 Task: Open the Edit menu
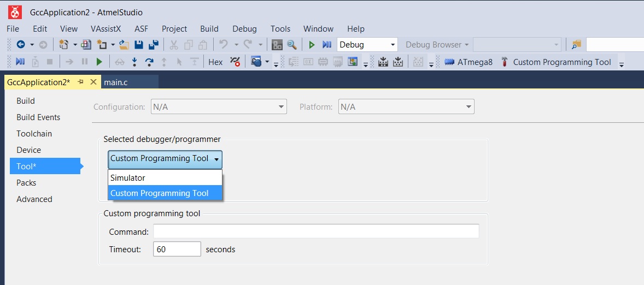pos(40,29)
